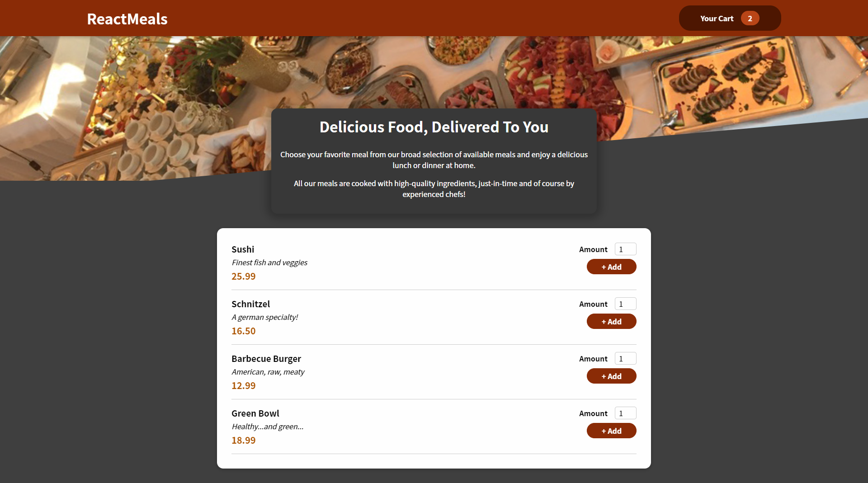Click the cart item count badge
This screenshot has width=868, height=483.
tap(750, 18)
